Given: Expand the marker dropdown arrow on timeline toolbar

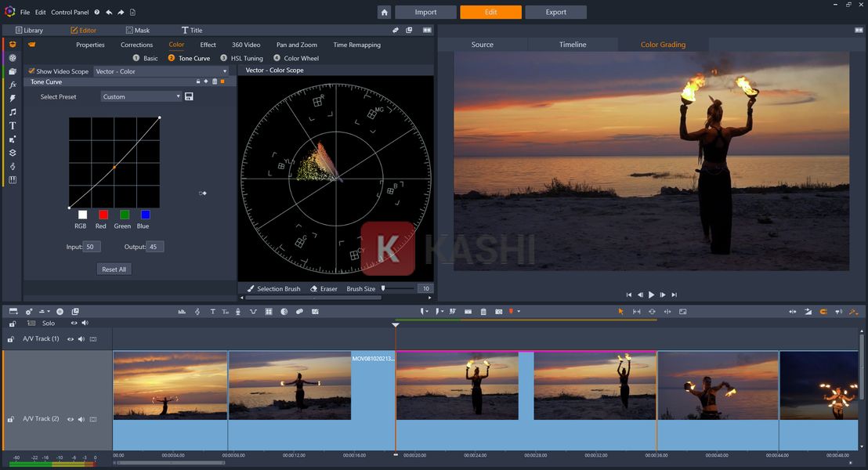Looking at the screenshot, I should 519,311.
